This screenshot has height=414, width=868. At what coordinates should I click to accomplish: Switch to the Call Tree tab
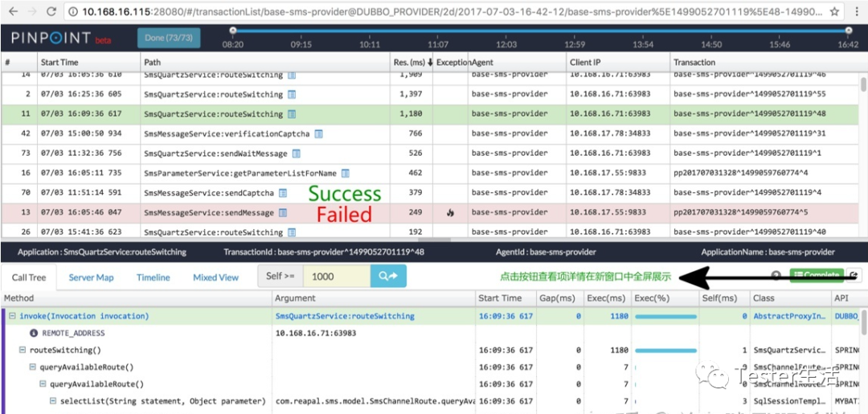[x=29, y=277]
